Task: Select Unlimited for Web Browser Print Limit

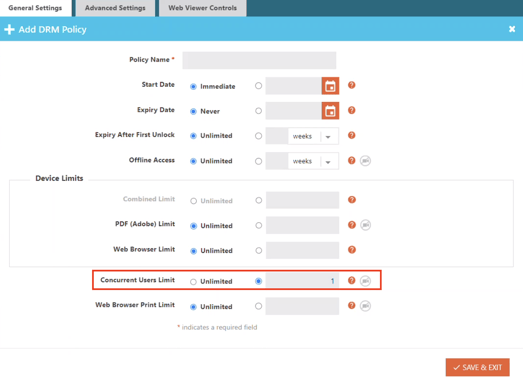Action: click(193, 307)
